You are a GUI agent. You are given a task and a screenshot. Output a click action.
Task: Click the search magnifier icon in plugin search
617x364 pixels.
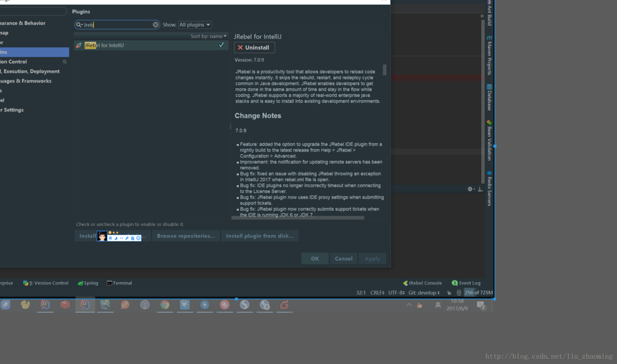79,25
